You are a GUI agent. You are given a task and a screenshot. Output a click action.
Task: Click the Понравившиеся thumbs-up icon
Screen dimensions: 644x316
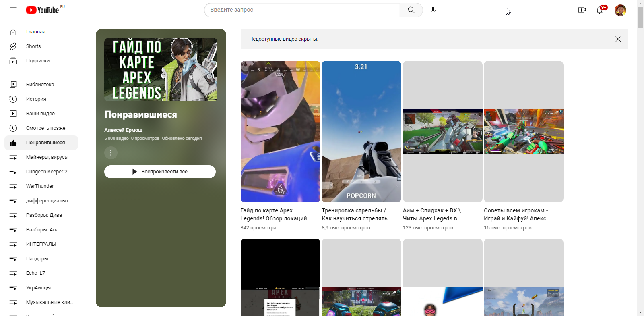click(x=13, y=143)
